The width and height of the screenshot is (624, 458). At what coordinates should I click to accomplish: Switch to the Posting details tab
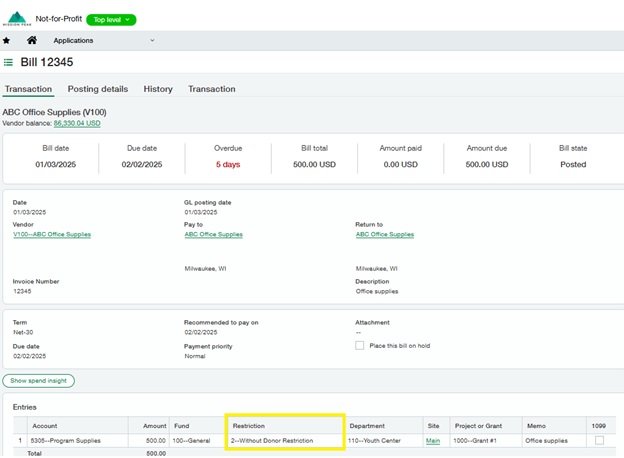(x=98, y=89)
